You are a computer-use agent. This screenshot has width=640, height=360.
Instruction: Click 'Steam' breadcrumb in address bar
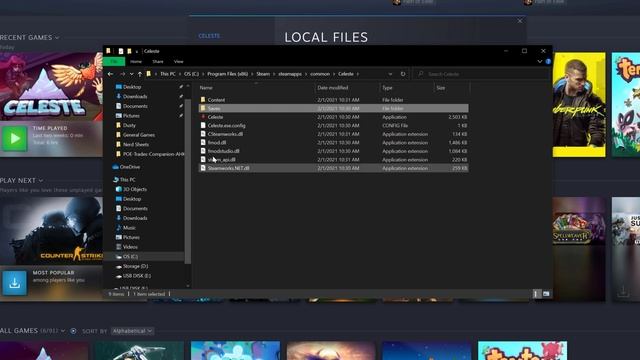tap(263, 74)
